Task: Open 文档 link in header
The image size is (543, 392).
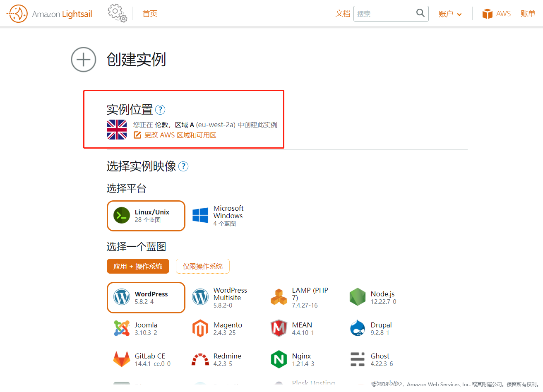Action: (343, 14)
